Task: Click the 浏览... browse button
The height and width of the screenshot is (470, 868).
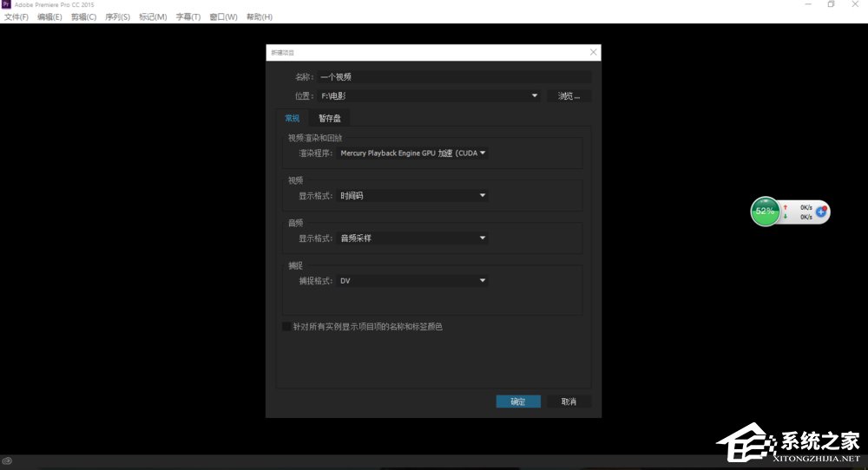Action: (x=569, y=96)
